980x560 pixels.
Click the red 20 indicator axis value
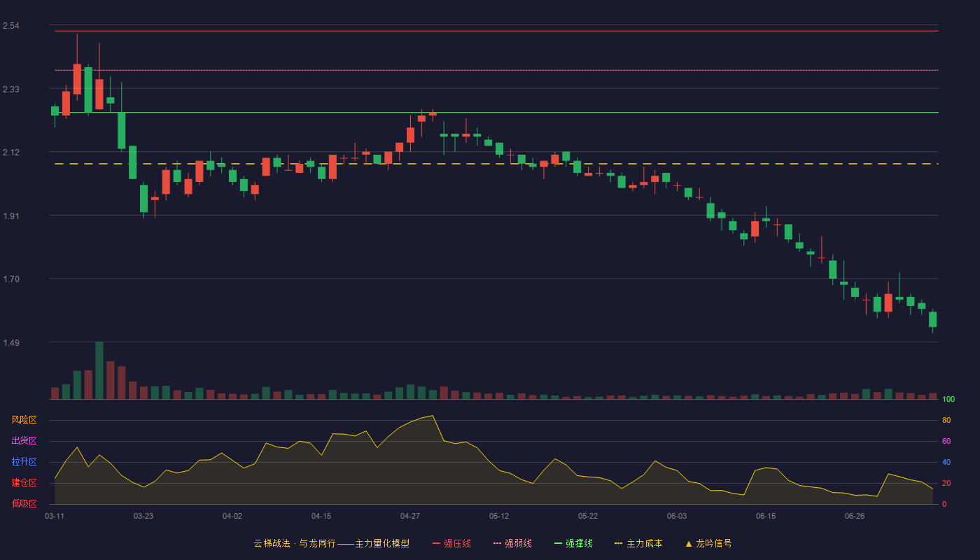tap(946, 483)
